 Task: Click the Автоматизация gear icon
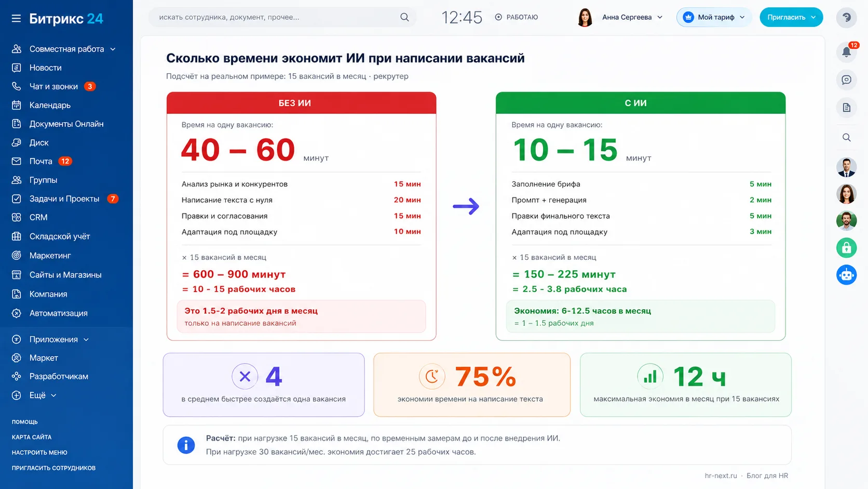pos(17,313)
